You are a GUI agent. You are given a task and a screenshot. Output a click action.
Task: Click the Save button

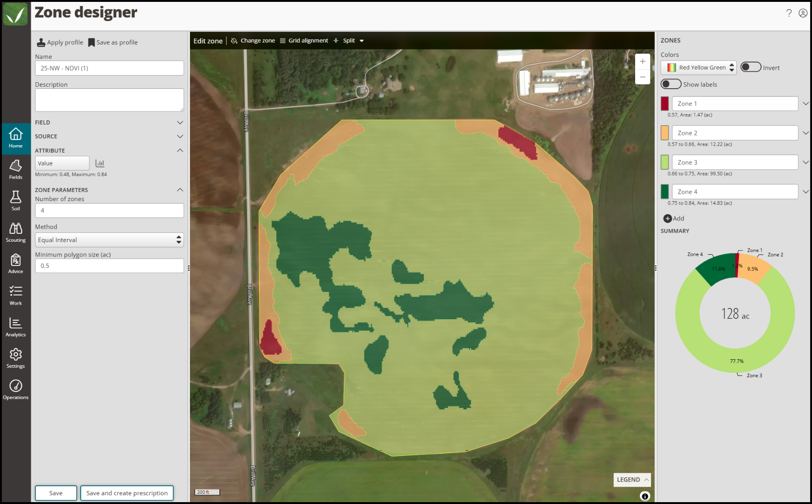coord(56,493)
